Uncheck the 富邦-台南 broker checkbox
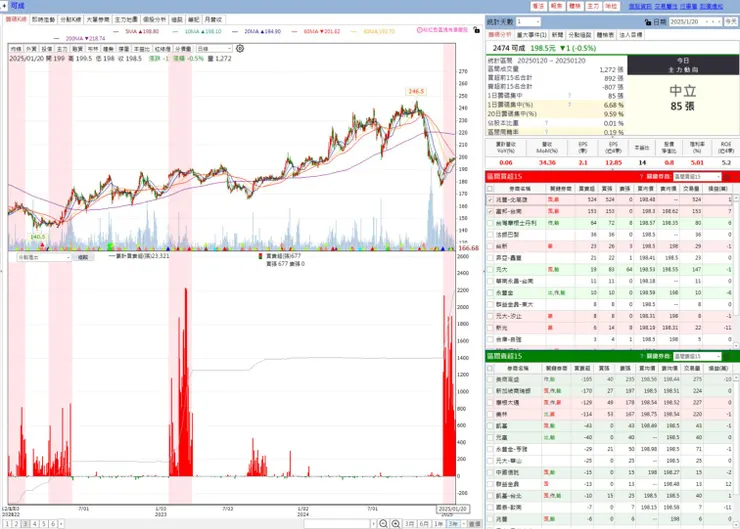This screenshot has width=740, height=529. (490, 211)
